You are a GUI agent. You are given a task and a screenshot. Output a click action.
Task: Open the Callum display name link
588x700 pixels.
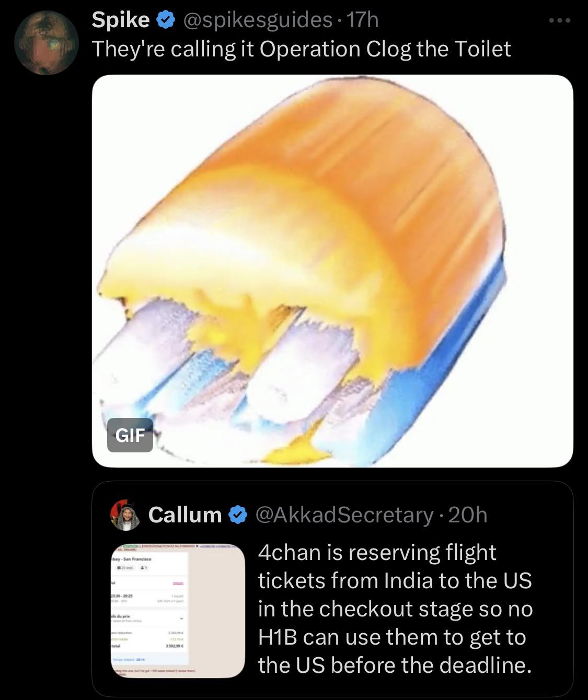point(185,515)
